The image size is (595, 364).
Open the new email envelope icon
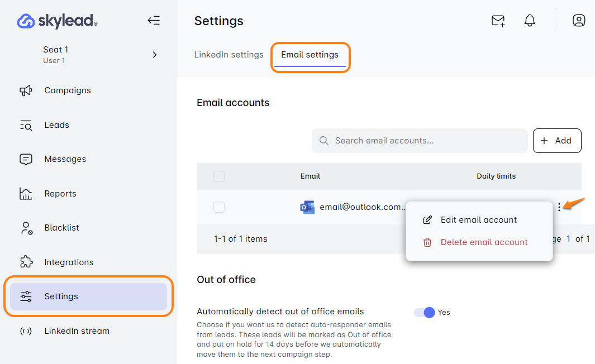pos(498,21)
